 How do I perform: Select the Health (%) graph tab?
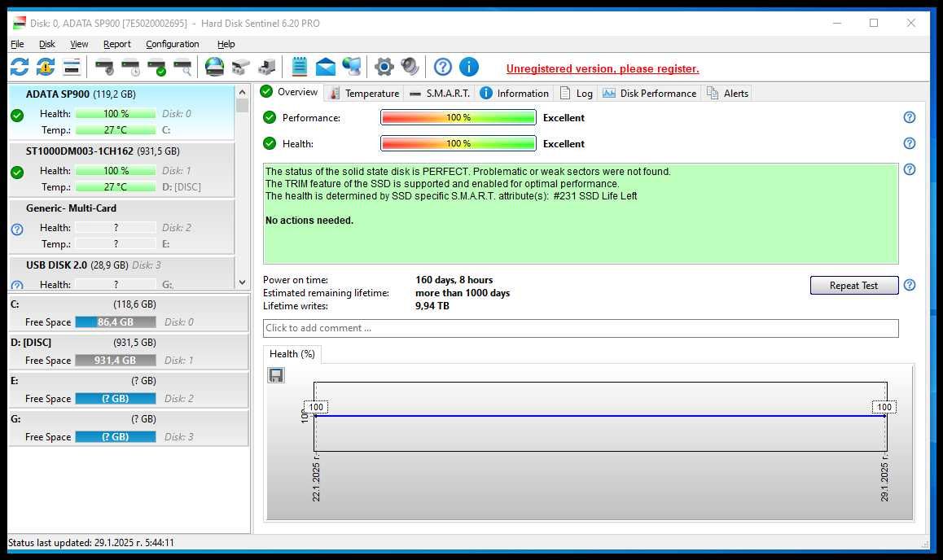tap(292, 354)
